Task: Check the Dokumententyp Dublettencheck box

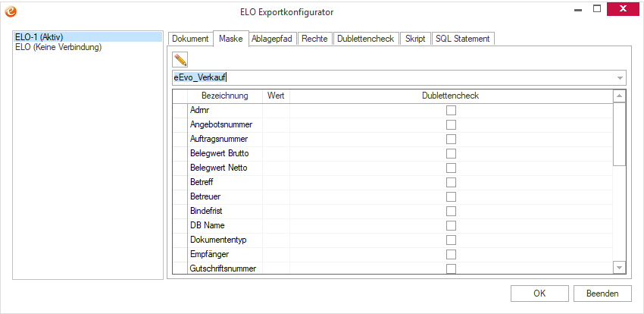Action: [451, 240]
